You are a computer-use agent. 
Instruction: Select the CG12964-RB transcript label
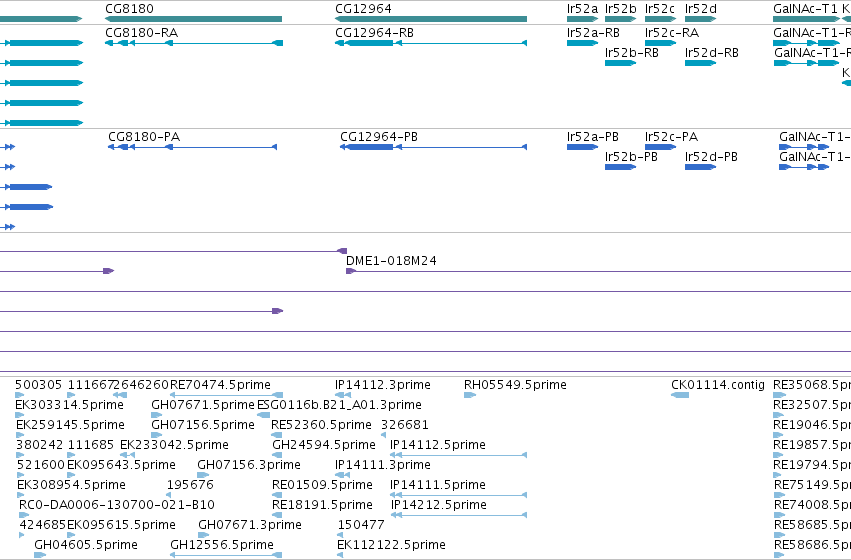374,33
